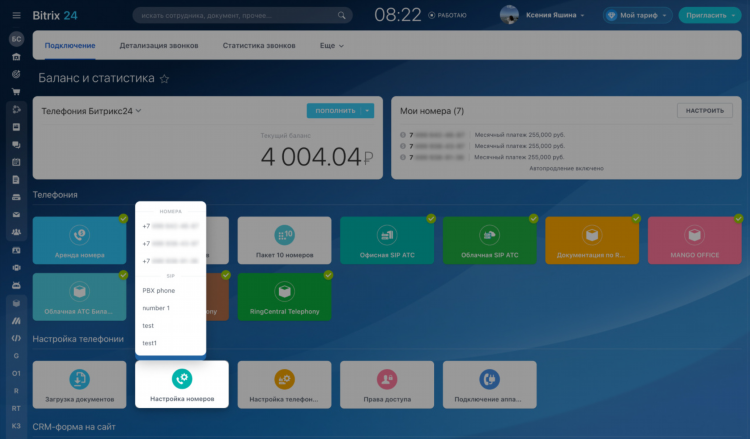This screenshot has height=439, width=750.
Task: Open the Android robot icon in sidebar
Action: pos(16,285)
